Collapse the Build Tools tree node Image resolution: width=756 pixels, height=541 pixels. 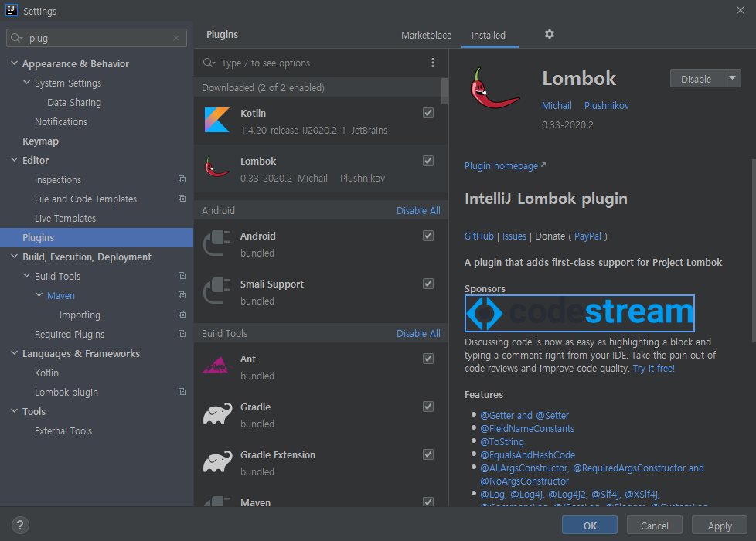tap(27, 276)
